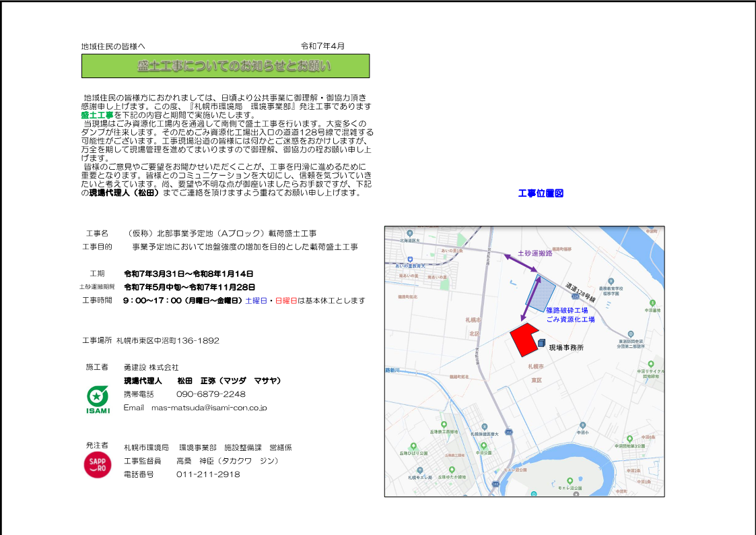Click the red construction site polygon on map
This screenshot has width=756, height=535.
pyautogui.click(x=524, y=339)
